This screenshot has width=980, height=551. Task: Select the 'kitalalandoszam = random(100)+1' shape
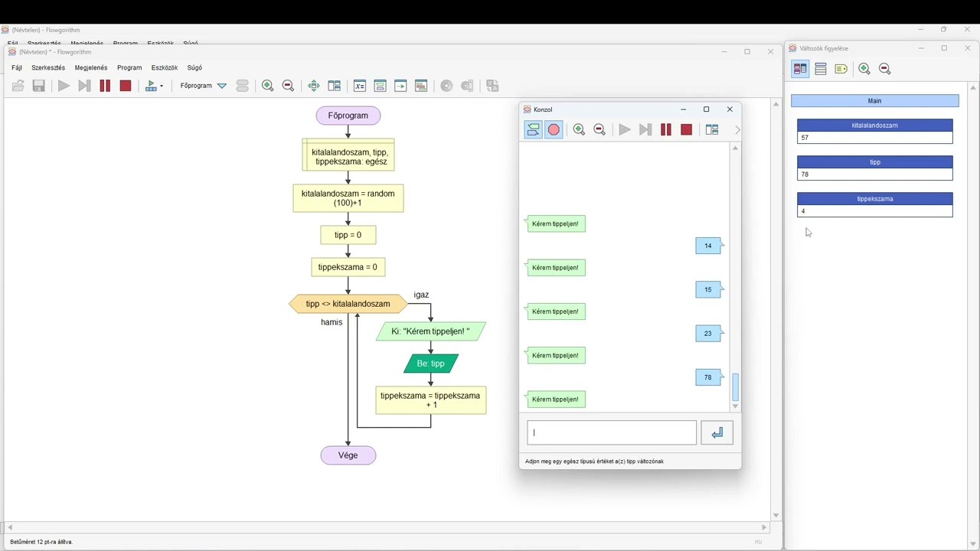tap(348, 198)
